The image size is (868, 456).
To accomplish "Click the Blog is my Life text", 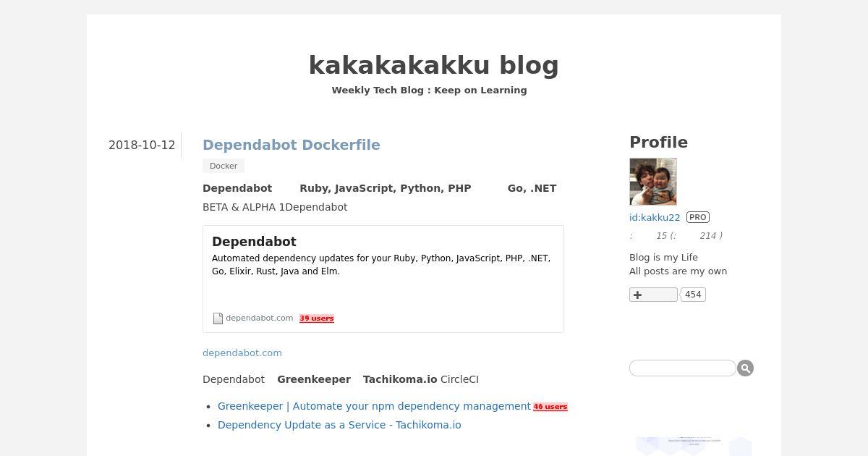I will [663, 258].
